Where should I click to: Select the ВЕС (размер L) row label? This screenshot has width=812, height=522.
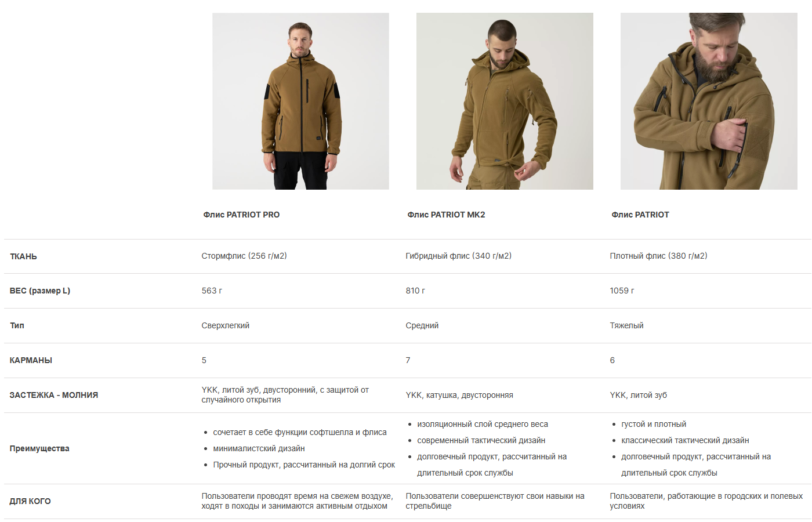tap(40, 291)
